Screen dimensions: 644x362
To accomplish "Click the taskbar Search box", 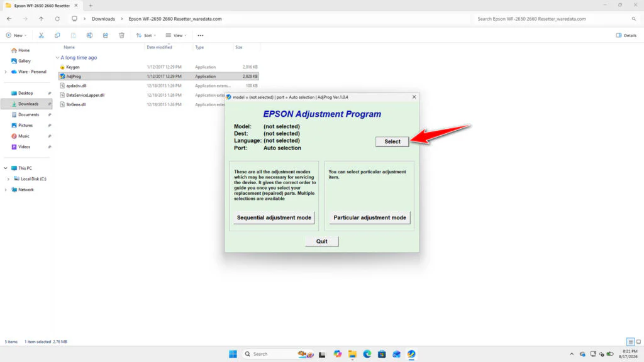I will 279,354.
